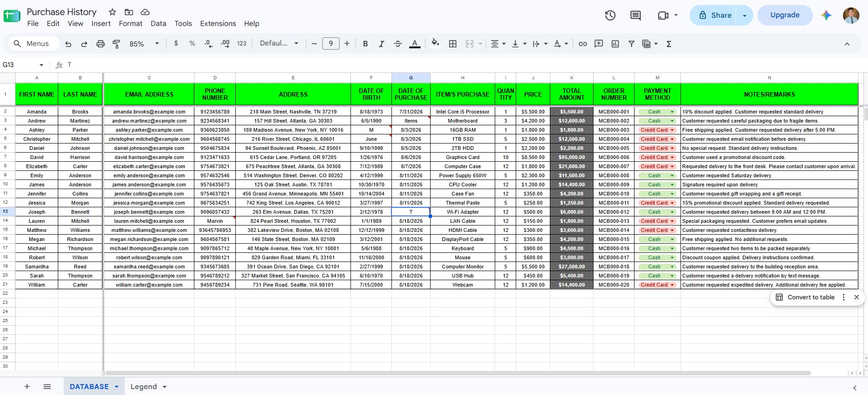
Task: Open the Functions sigma icon
Action: tap(669, 44)
